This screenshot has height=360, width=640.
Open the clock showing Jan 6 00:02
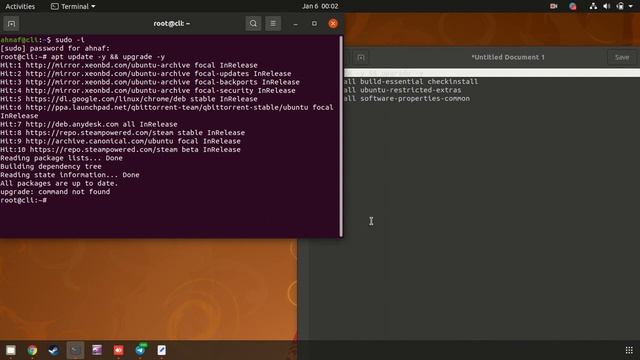coord(320,6)
